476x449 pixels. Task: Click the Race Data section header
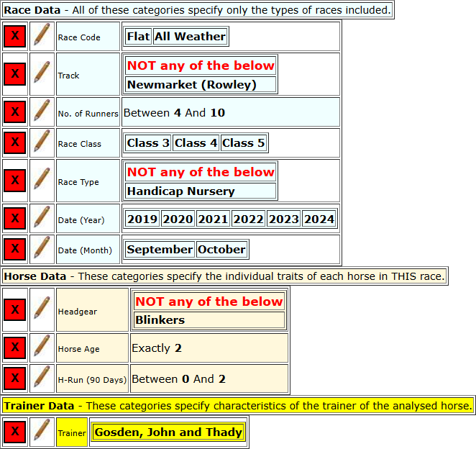[197, 10]
